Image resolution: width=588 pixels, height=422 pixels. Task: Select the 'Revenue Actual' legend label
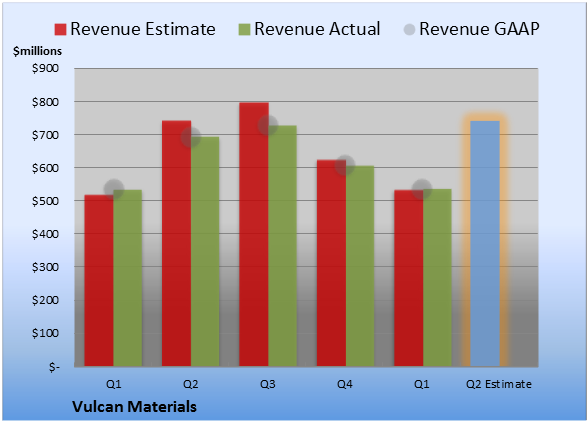[x=317, y=29]
